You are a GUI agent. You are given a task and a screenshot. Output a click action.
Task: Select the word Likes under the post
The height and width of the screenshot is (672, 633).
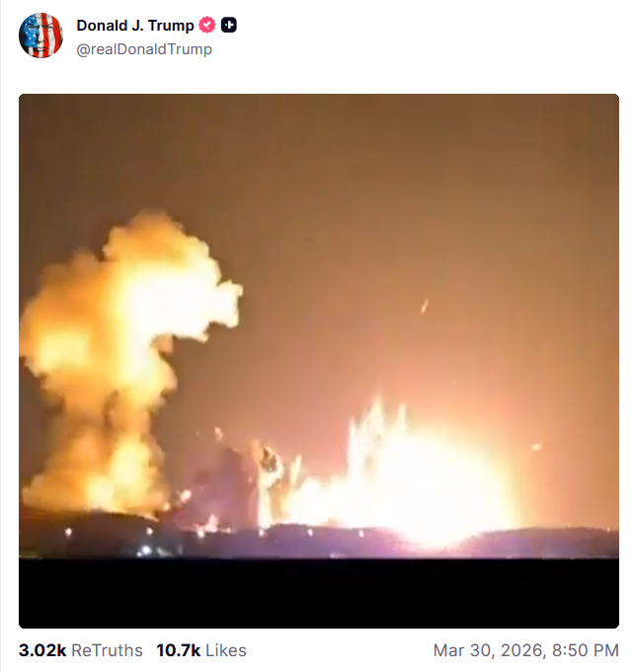click(226, 650)
